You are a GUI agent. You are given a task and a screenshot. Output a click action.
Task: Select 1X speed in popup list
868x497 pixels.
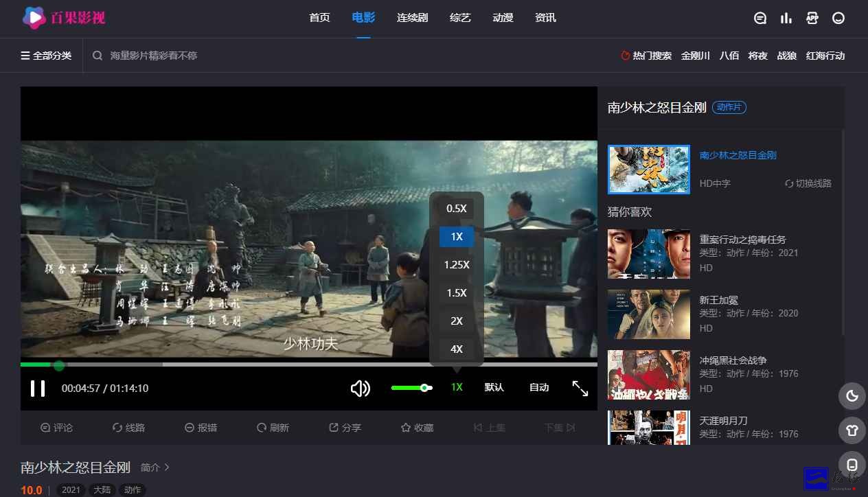pos(457,237)
